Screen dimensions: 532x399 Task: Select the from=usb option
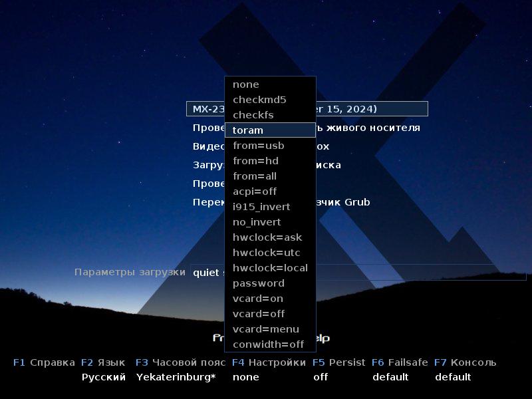(270, 146)
